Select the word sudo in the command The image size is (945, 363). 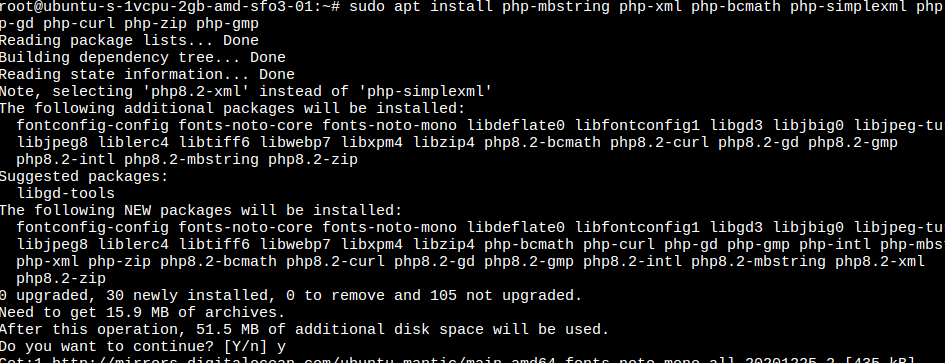click(x=368, y=7)
